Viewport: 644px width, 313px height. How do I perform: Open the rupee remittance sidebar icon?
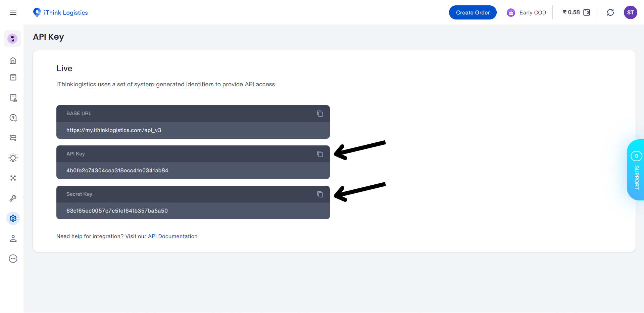click(13, 118)
